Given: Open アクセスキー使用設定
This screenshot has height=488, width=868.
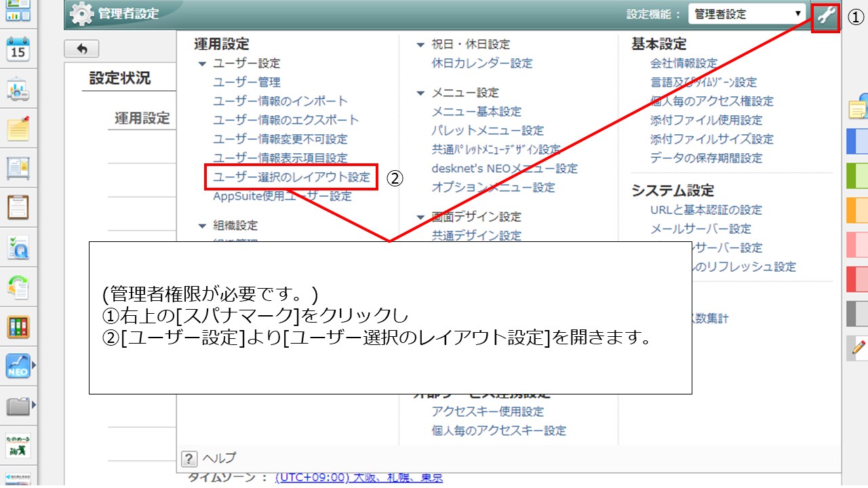Looking at the screenshot, I should pos(488,411).
